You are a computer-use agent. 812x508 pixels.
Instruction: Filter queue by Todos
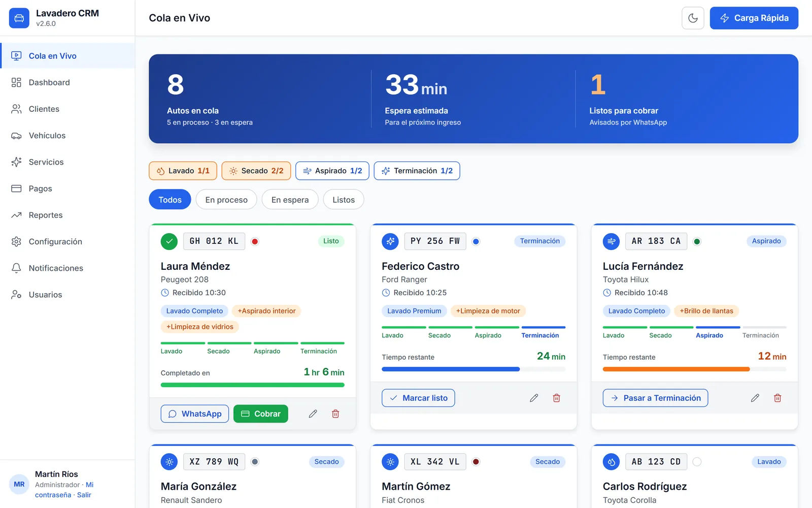click(170, 200)
